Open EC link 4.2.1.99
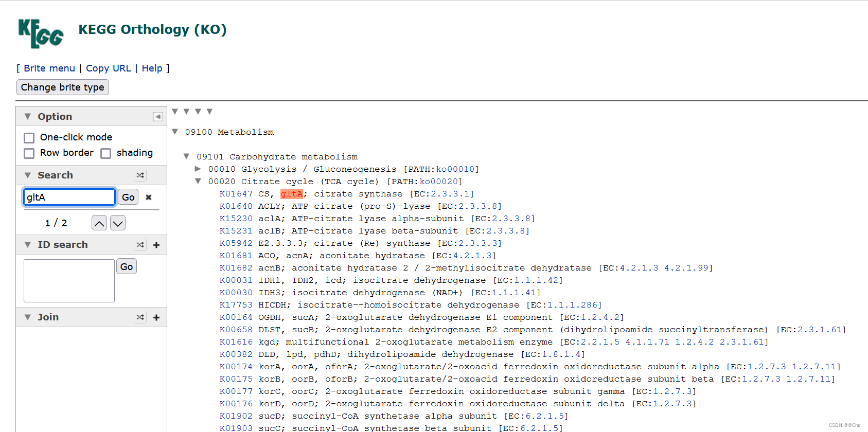This screenshot has width=868, height=432. [686, 268]
